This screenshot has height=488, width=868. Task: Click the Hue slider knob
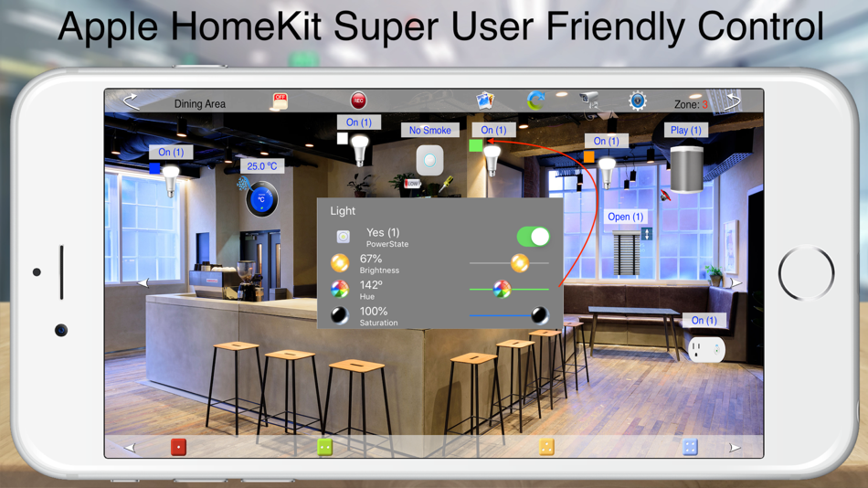pyautogui.click(x=502, y=289)
